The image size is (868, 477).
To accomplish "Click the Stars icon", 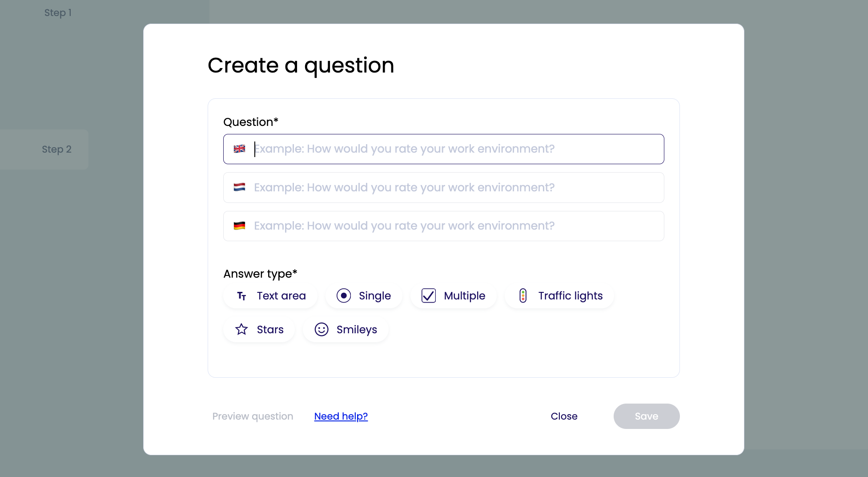I will tap(241, 330).
